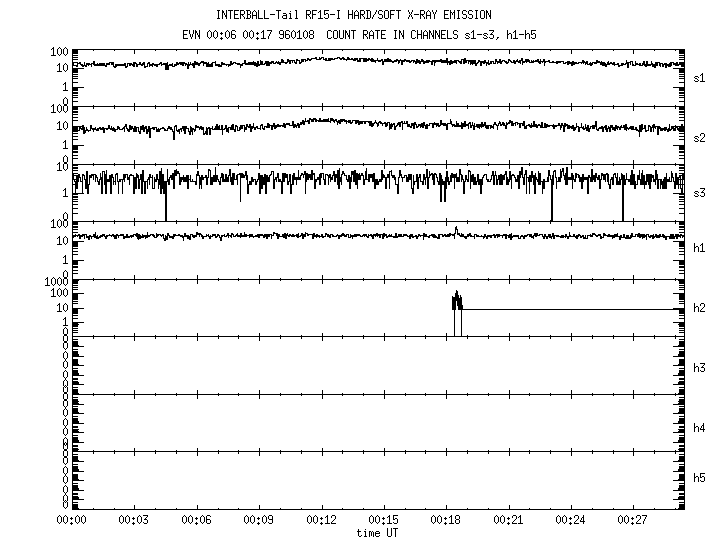The width and height of the screenshot is (720, 550).
Task: Click the 00:00 time axis tick label
Action: [71, 522]
